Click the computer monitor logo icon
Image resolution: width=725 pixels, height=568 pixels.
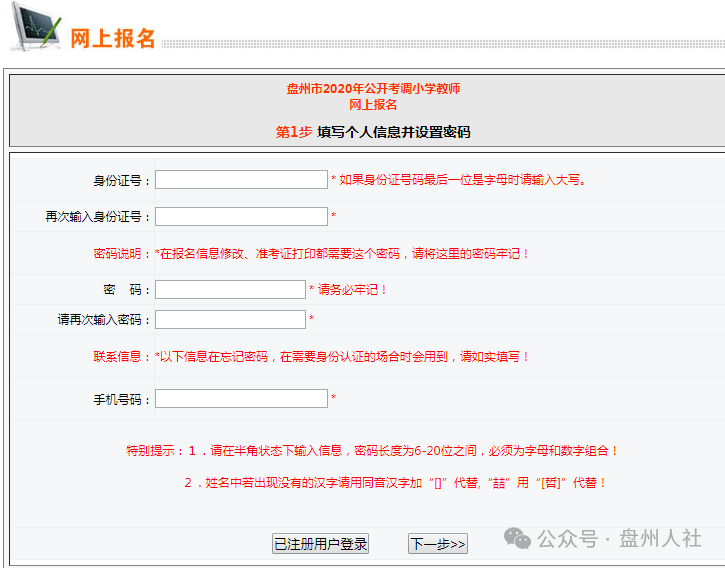(35, 27)
